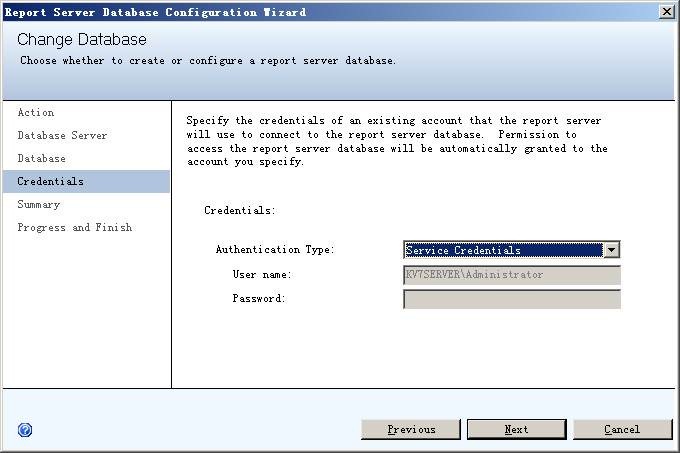Viewport: 680px width, 453px height.
Task: Open the Database step in sidebar
Action: tap(42, 159)
